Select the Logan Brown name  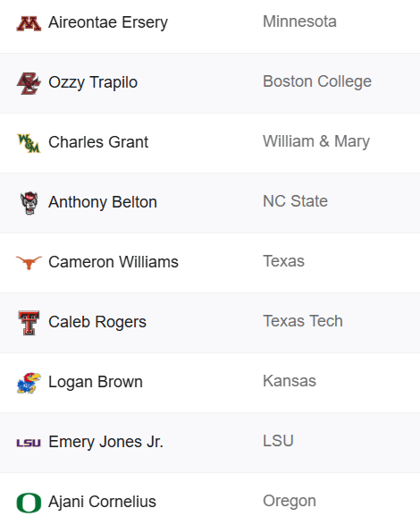96,382
